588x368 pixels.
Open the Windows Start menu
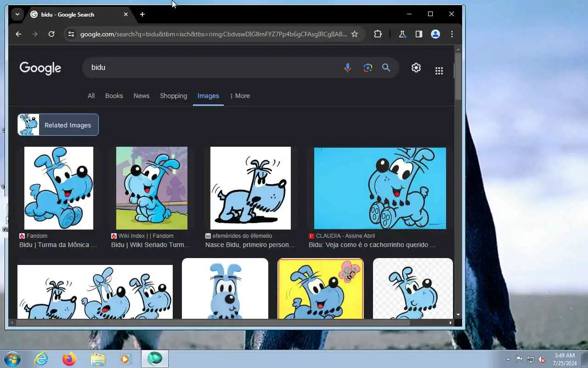point(12,359)
